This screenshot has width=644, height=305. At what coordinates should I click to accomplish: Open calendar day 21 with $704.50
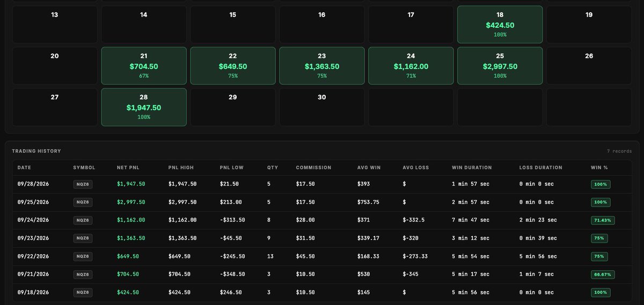pyautogui.click(x=144, y=65)
